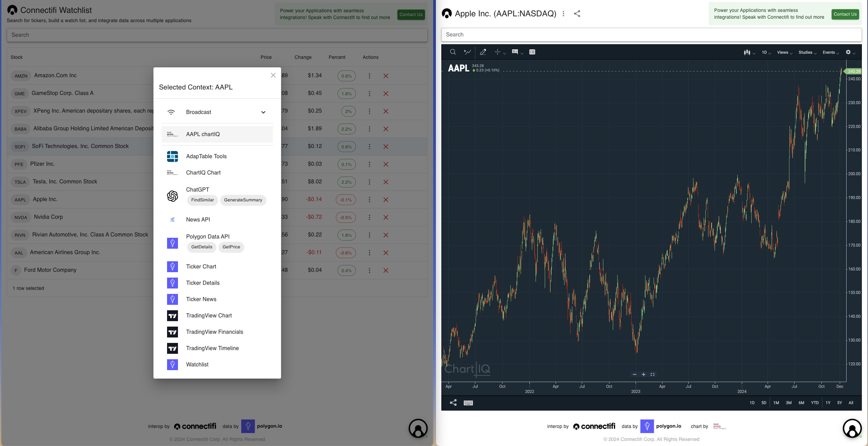Click the share icon beside Apple Inc. title
Image resolution: width=868 pixels, height=446 pixels.
(x=577, y=14)
